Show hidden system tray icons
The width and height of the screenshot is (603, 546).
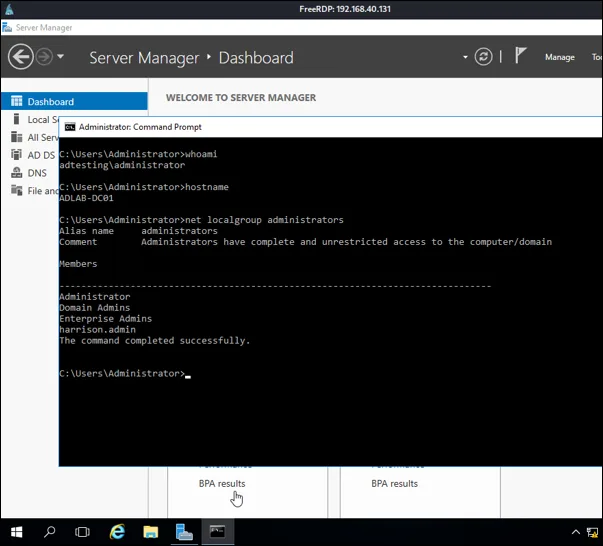pyautogui.click(x=576, y=532)
